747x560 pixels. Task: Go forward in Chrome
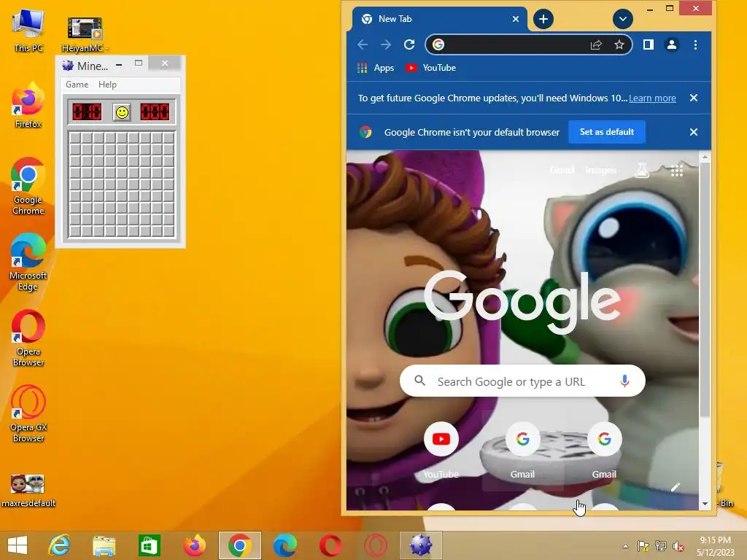(x=386, y=44)
